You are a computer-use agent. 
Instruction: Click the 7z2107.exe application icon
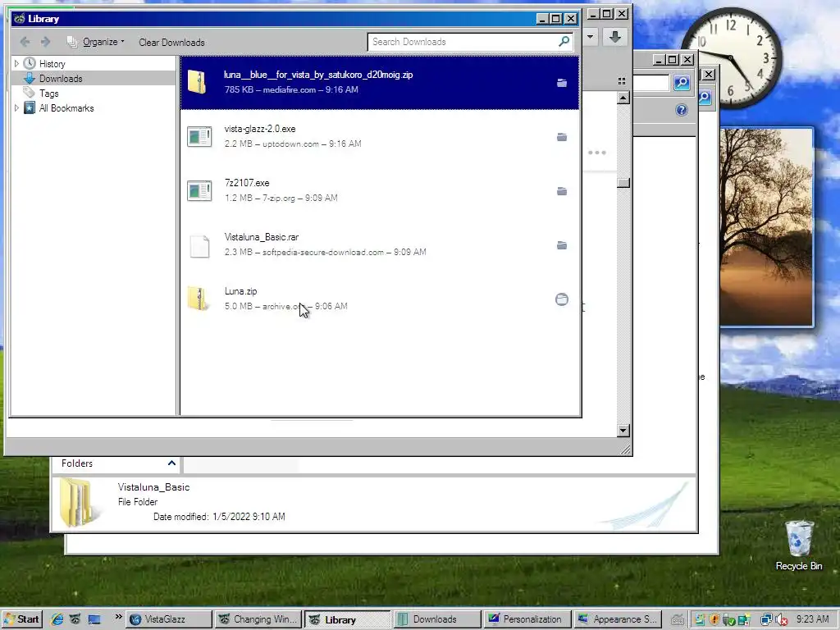(199, 190)
